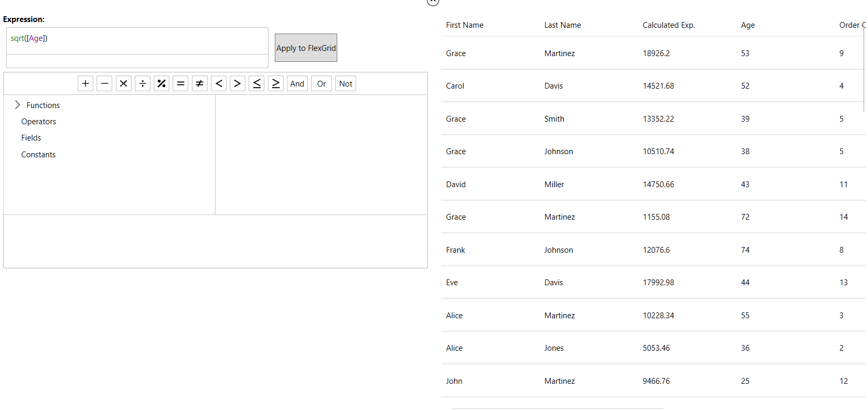Click the multiply operator button
Viewport: 868px width, 410px height.
(x=124, y=83)
